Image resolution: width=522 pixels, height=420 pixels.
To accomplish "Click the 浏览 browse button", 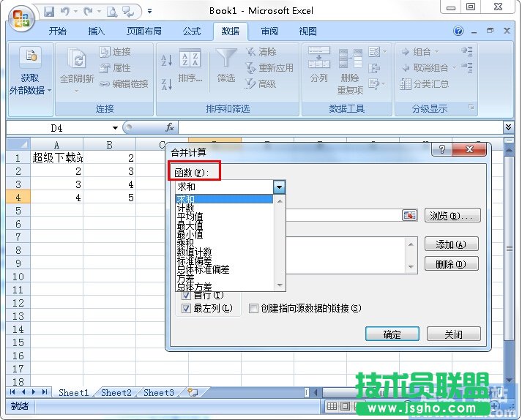I will coord(452,216).
